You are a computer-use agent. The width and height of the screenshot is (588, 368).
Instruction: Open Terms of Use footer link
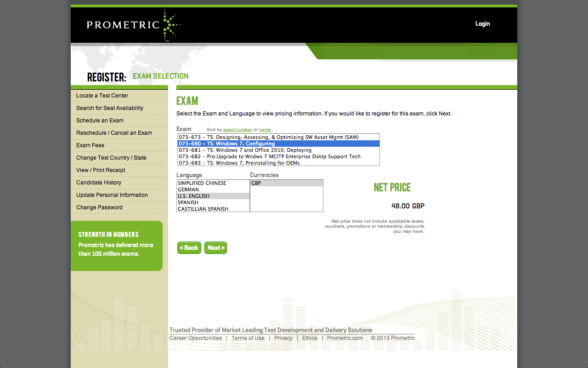click(x=248, y=338)
